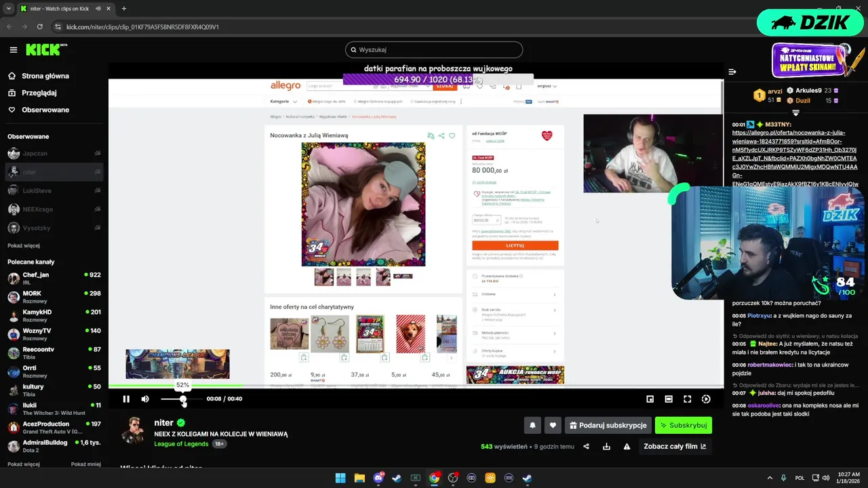Open player settings at the far right
Viewport: 868px width, 488px height.
tap(706, 399)
